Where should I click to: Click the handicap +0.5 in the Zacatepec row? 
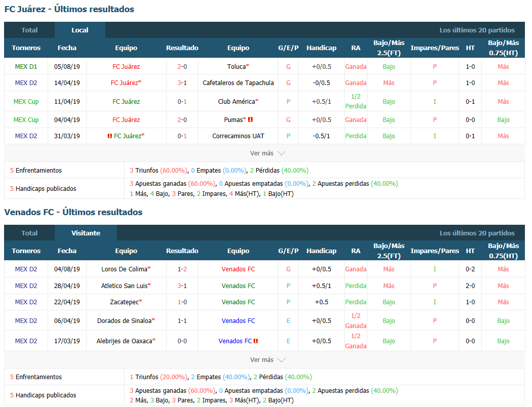(321, 302)
